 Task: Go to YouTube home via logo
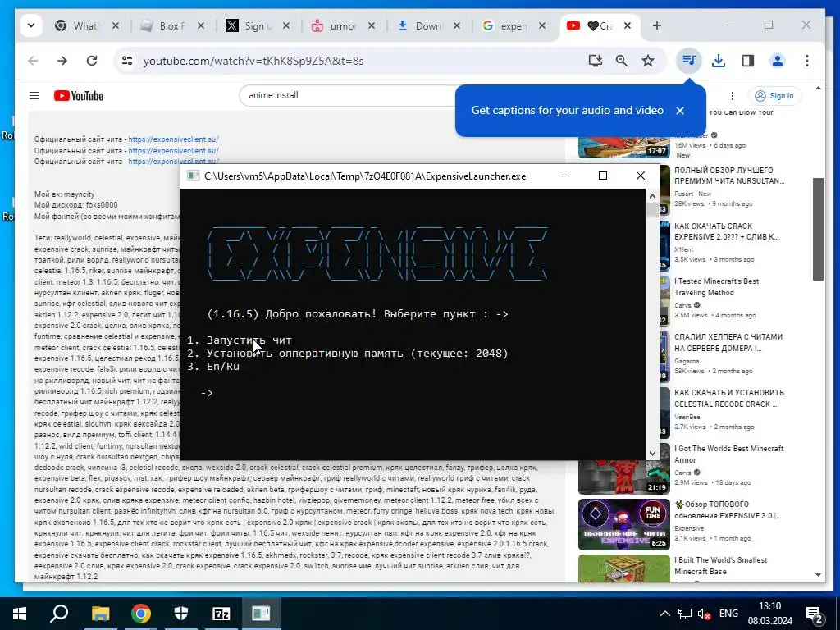78,96
